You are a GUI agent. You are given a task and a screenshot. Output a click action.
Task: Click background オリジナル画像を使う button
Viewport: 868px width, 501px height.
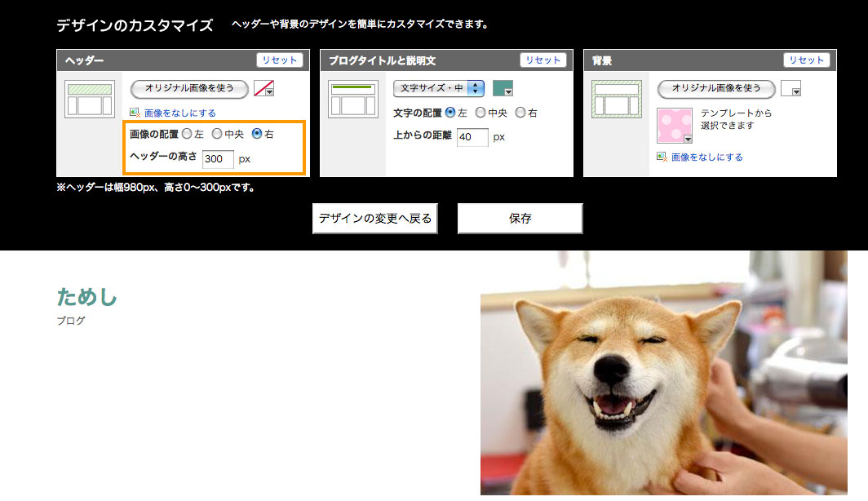716,89
